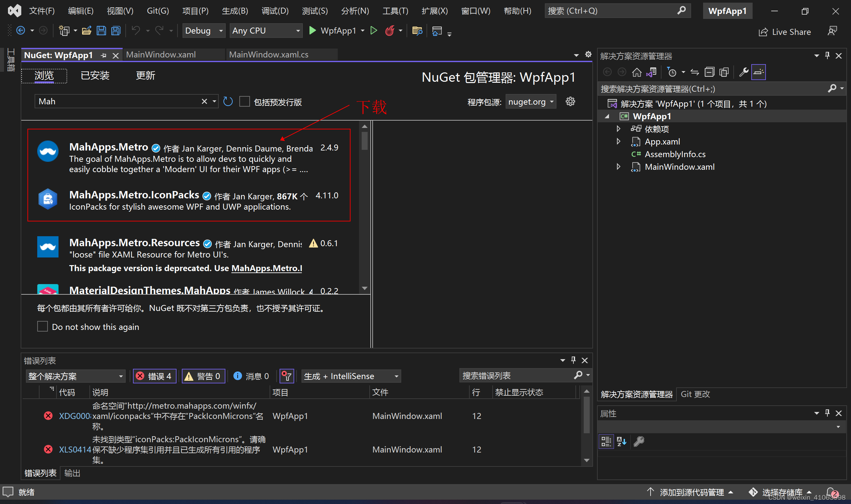Click the XLS0414 error code link
This screenshot has width=851, height=504.
pyautogui.click(x=75, y=449)
